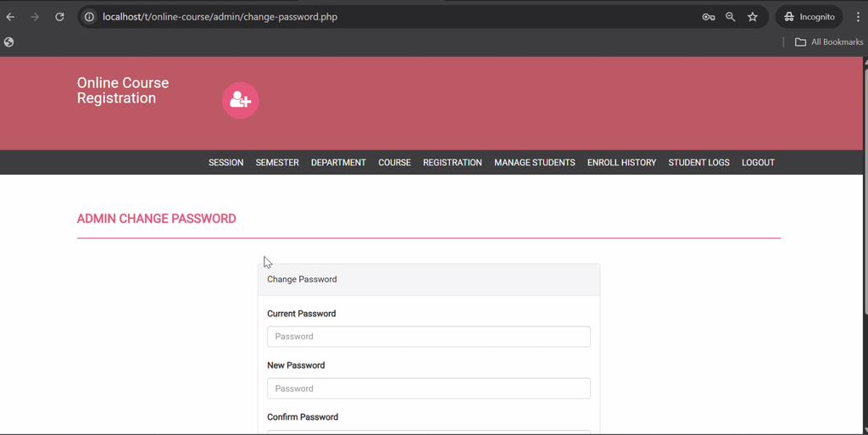Focus the Current Password input field
The image size is (868, 435).
click(x=428, y=337)
